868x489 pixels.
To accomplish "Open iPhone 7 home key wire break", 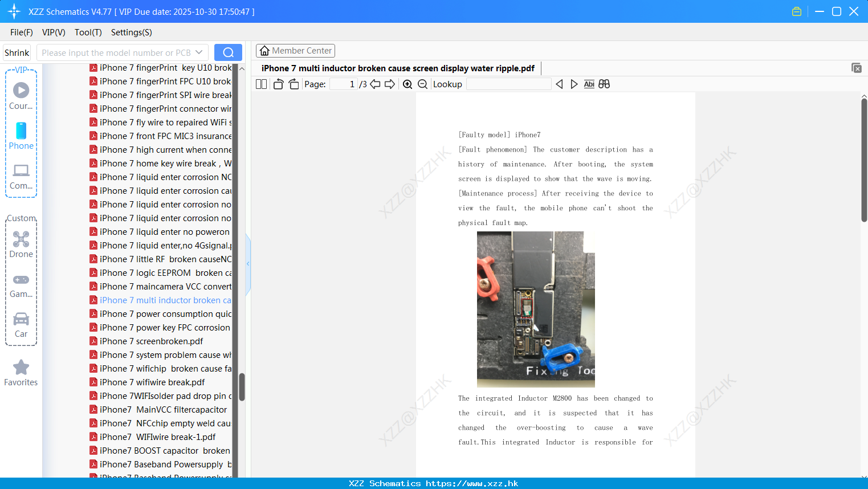I will pyautogui.click(x=161, y=164).
